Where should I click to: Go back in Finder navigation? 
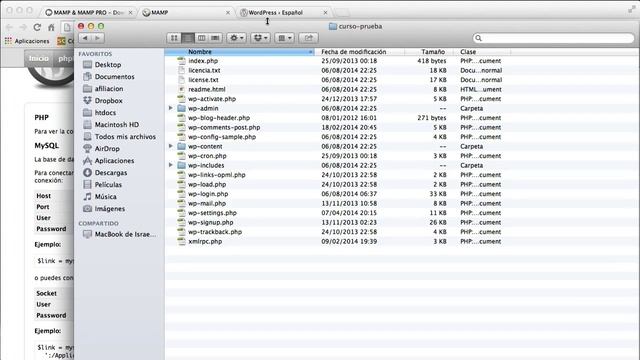pyautogui.click(x=85, y=38)
